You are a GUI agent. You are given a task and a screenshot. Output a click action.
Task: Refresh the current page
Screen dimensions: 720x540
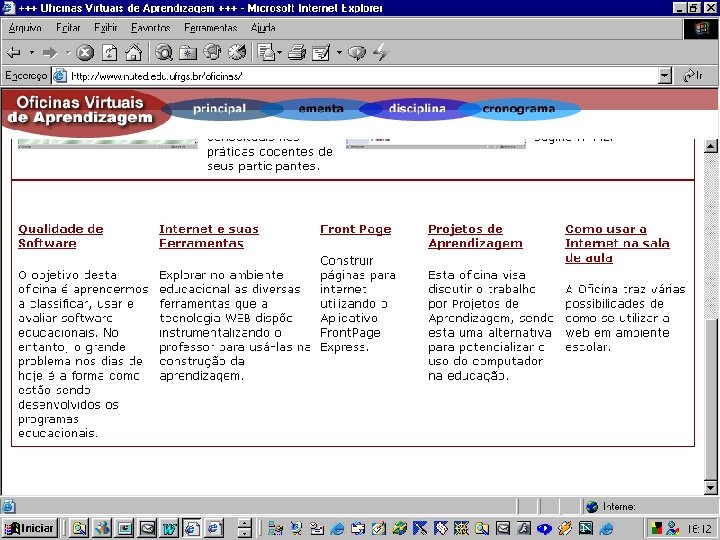(109, 53)
